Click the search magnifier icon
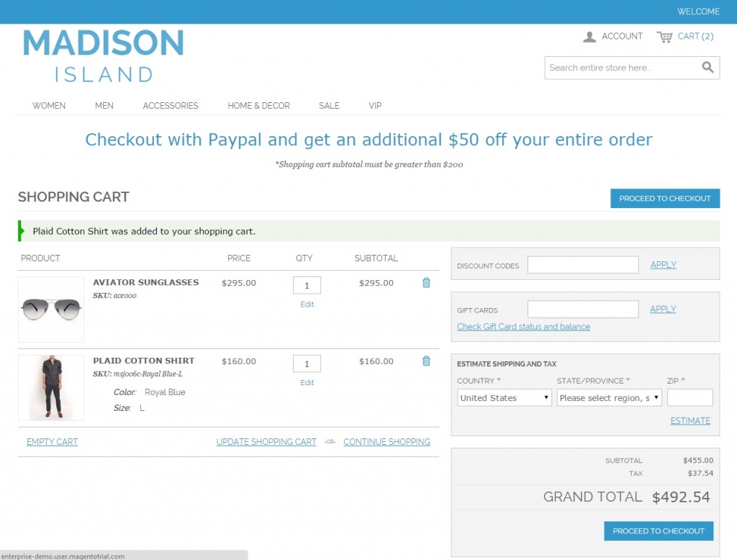The width and height of the screenshot is (737, 560). [707, 68]
